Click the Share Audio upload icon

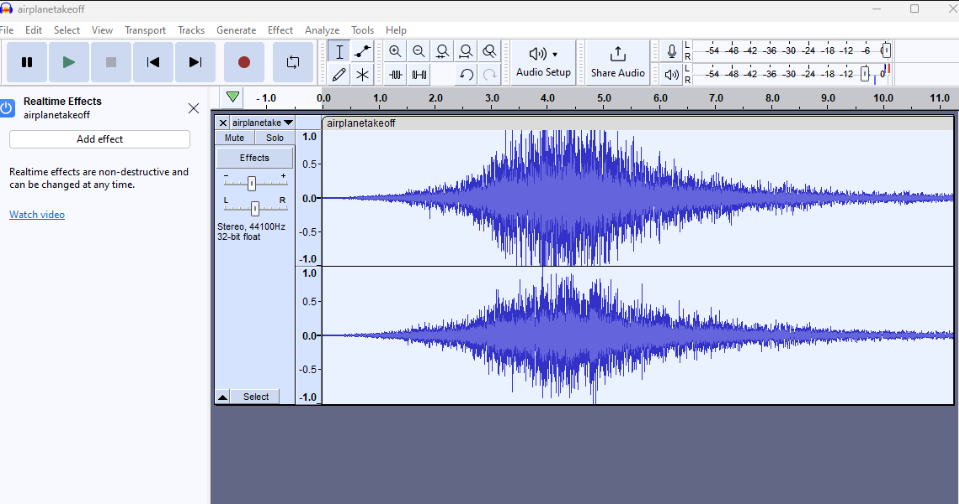point(617,53)
